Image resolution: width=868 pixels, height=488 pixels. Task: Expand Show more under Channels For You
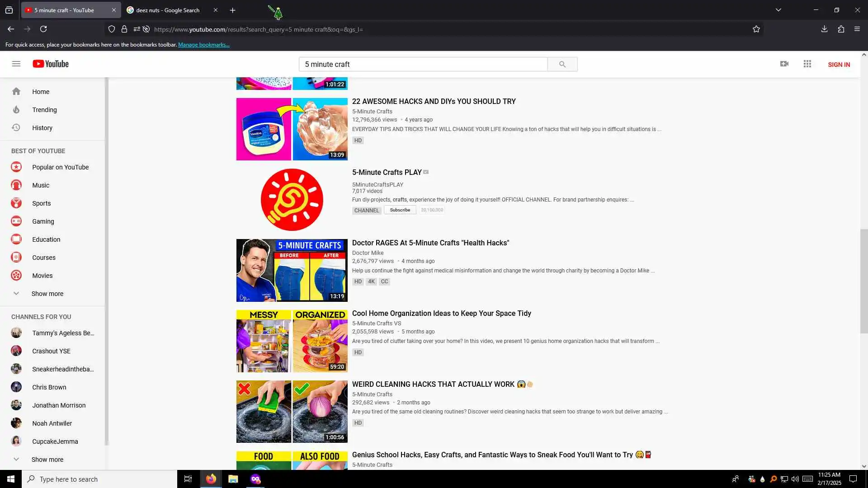coord(47,460)
